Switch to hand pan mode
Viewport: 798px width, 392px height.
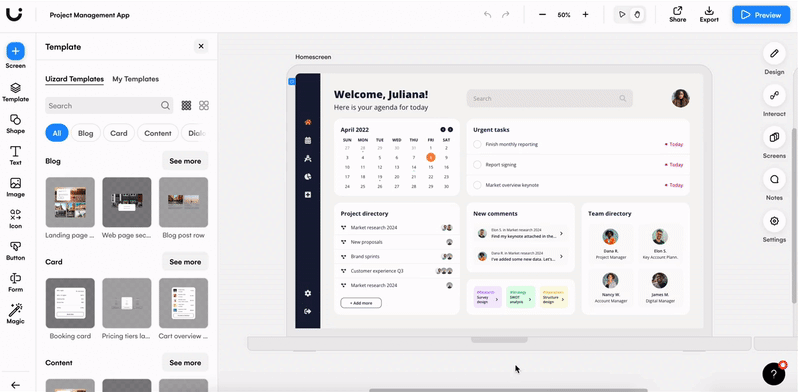pyautogui.click(x=637, y=15)
